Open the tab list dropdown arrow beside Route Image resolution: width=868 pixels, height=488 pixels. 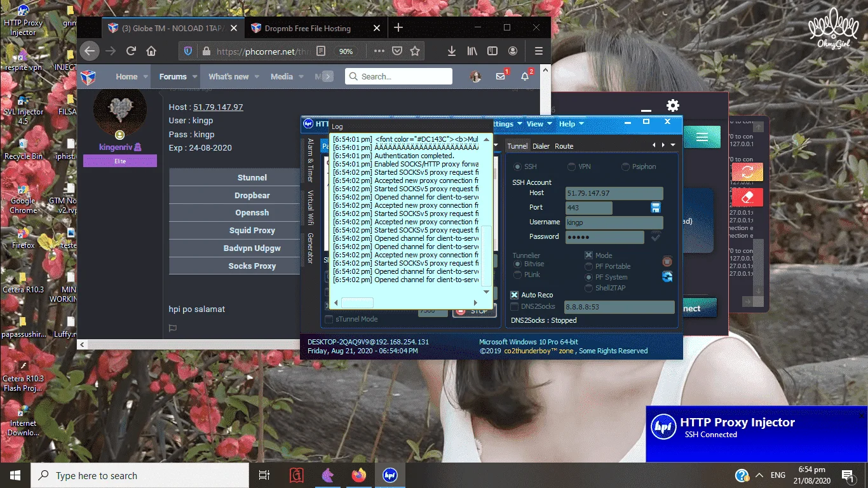[673, 145]
